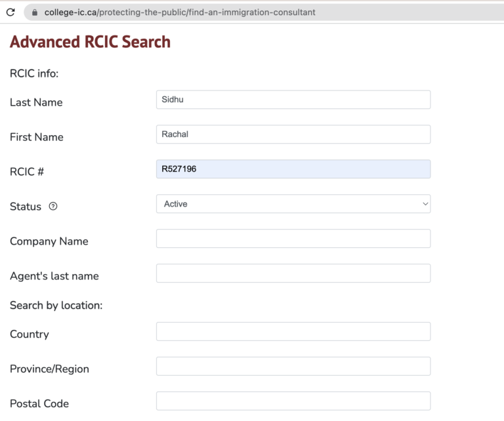Click the padlock site security icon
This screenshot has height=421, width=504.
click(35, 12)
